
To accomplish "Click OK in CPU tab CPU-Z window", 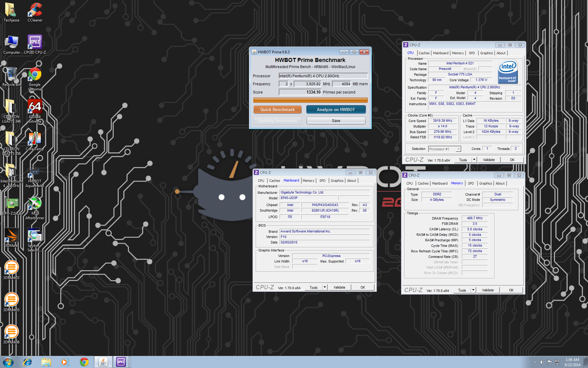I will [512, 160].
